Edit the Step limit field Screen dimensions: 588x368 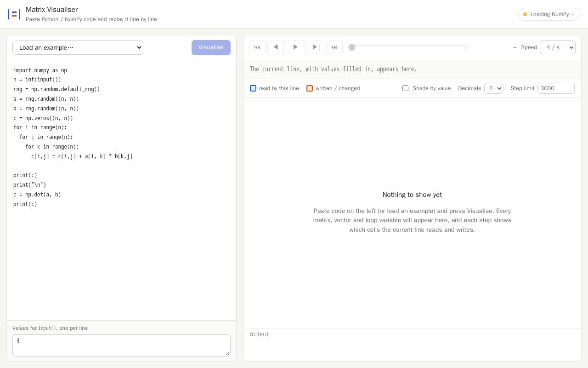[556, 88]
